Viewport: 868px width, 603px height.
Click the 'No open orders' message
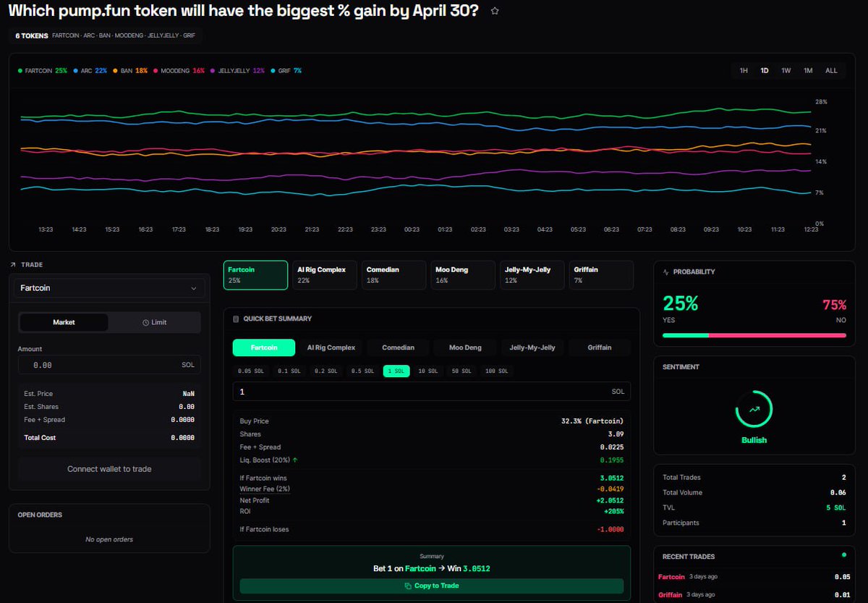pyautogui.click(x=109, y=539)
